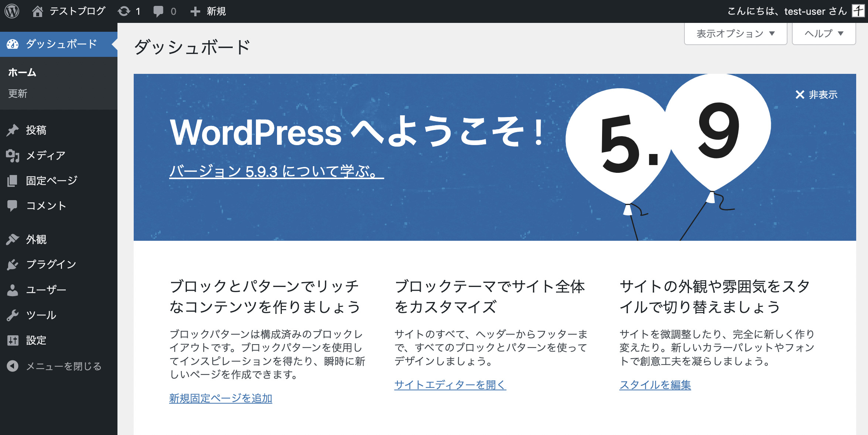Click the pending updates count 1
Viewport: 868px width, 435px height.
pyautogui.click(x=138, y=11)
